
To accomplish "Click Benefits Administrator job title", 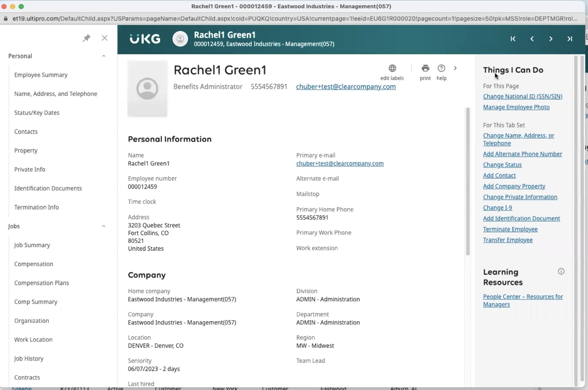I will (x=208, y=87).
